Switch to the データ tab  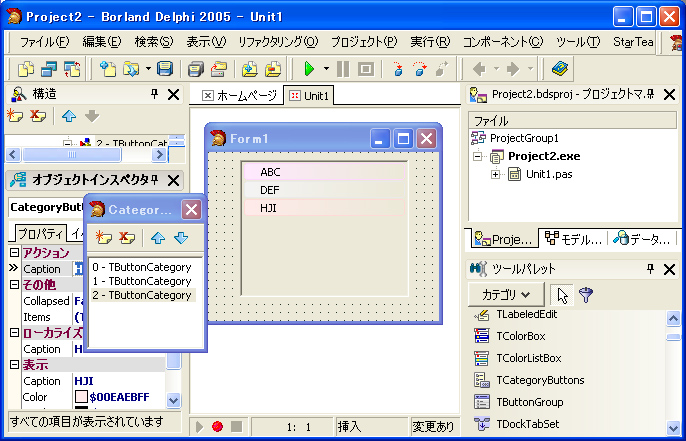click(641, 239)
